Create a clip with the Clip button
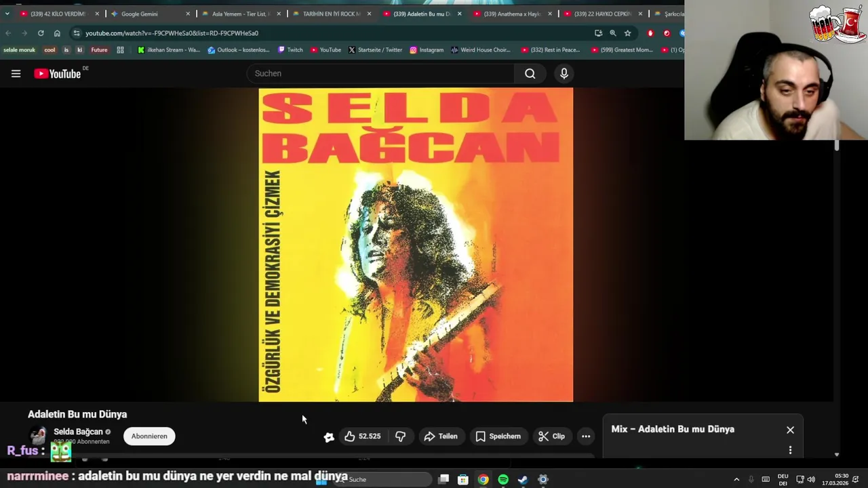Image resolution: width=868 pixels, height=488 pixels. pos(551,436)
